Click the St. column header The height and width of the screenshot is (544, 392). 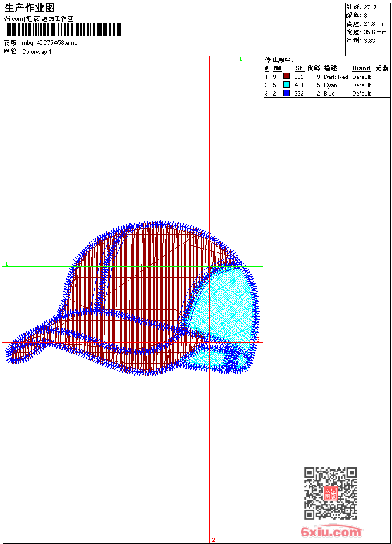(x=299, y=68)
